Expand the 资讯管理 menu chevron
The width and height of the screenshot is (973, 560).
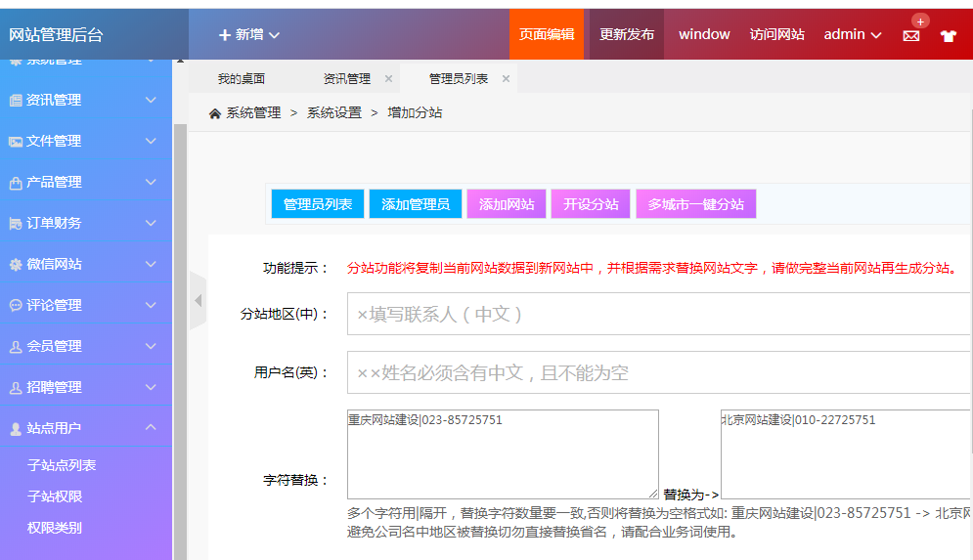point(151,100)
